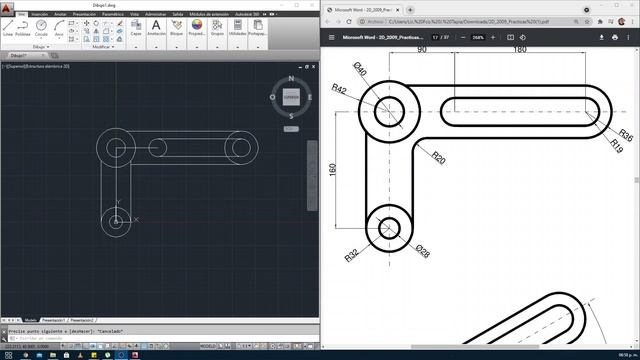The image size is (640, 360).
Task: Open Chrome extensions puzzle icon
Action: [600, 22]
